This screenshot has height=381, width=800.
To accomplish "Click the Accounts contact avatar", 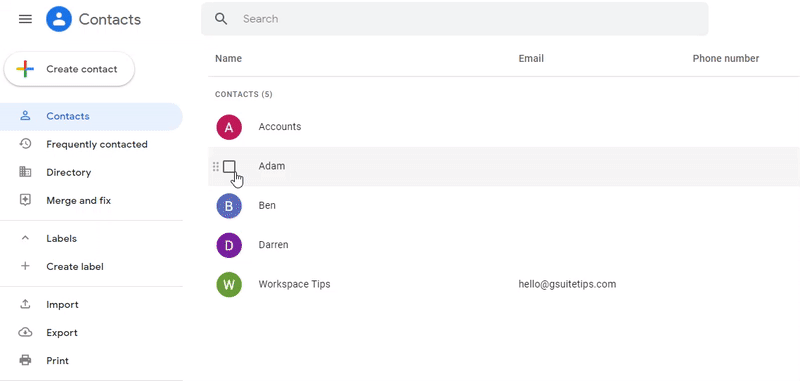I will pyautogui.click(x=229, y=127).
